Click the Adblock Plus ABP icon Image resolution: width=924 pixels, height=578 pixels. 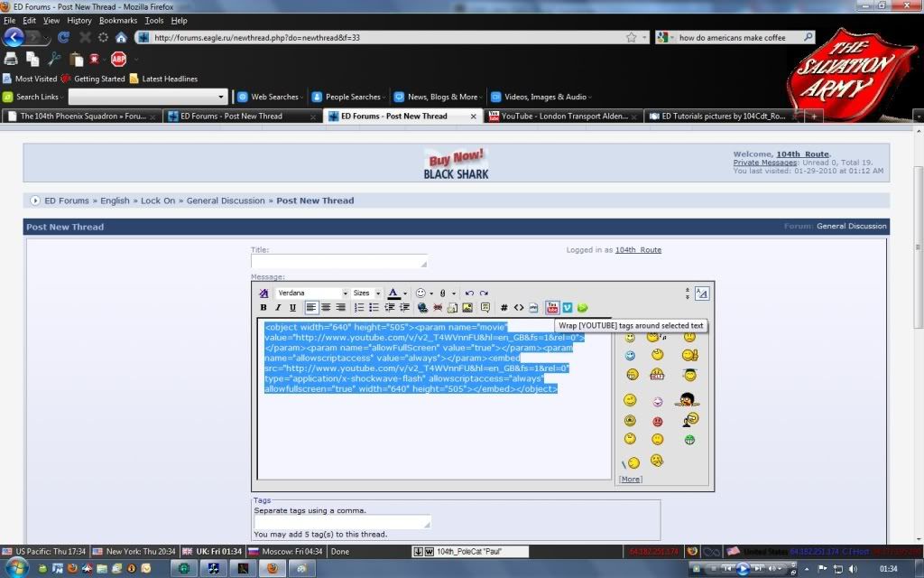coord(118,60)
